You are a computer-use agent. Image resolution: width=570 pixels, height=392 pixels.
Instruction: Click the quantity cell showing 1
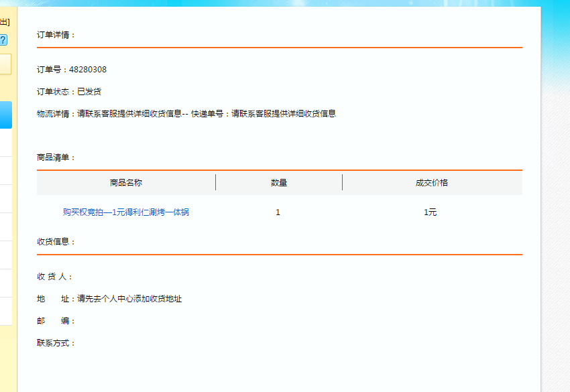278,212
